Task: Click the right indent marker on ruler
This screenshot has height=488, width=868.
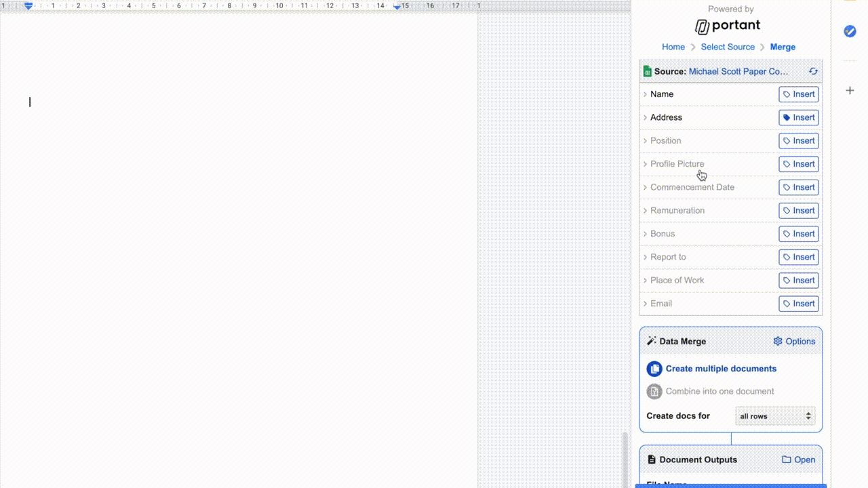Action: tap(397, 6)
